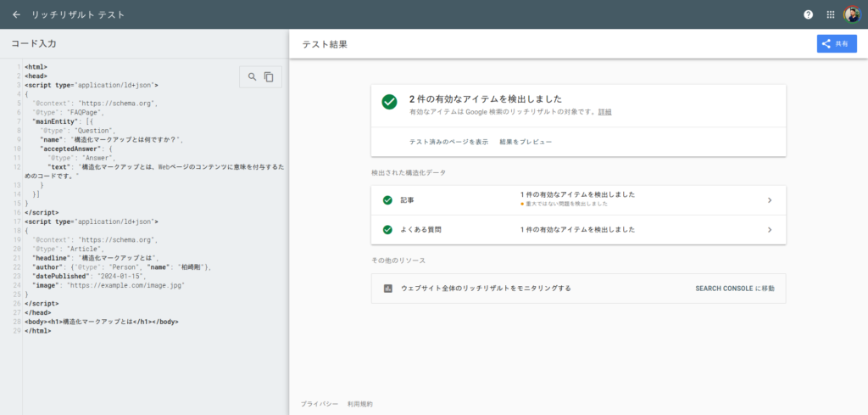868x415 pixels.
Task: Click the back arrow in the header
Action: (16, 14)
